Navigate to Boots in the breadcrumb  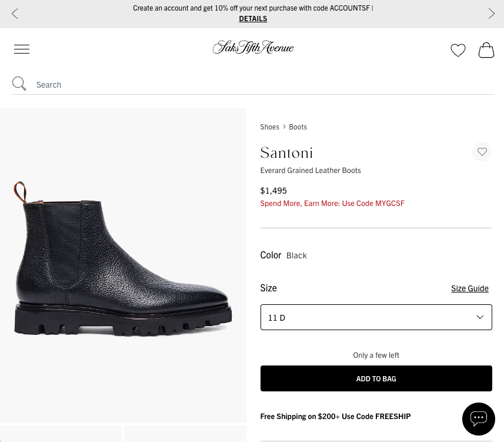[x=298, y=126]
